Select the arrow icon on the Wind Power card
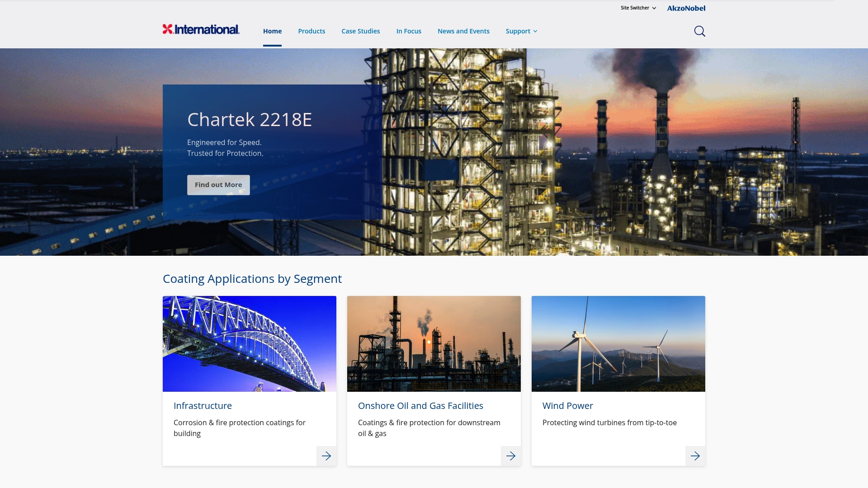Image resolution: width=868 pixels, height=488 pixels. point(695,455)
